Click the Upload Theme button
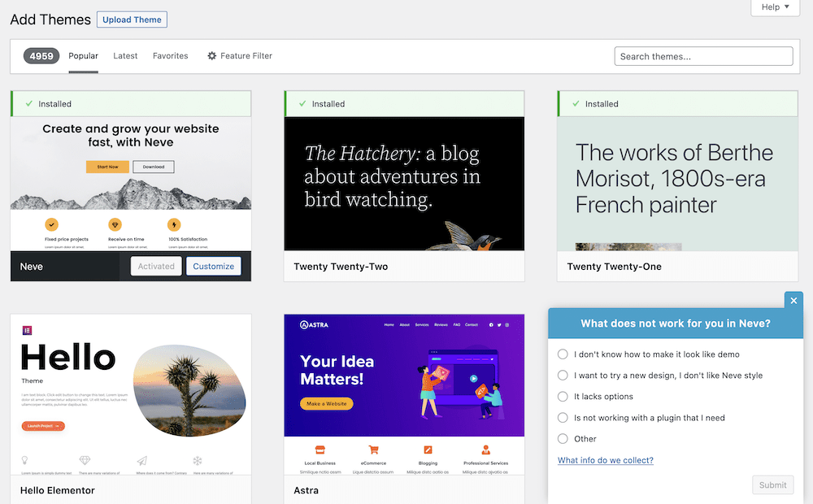The height and width of the screenshot is (504, 813). pyautogui.click(x=131, y=19)
